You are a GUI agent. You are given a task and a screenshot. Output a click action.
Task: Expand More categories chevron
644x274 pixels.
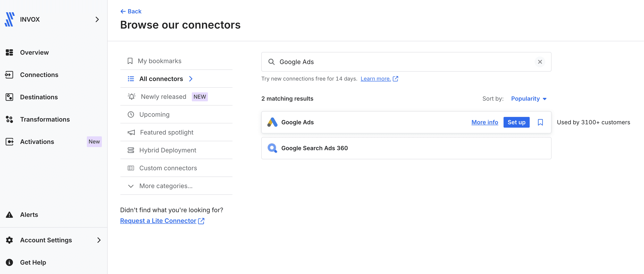point(131,186)
